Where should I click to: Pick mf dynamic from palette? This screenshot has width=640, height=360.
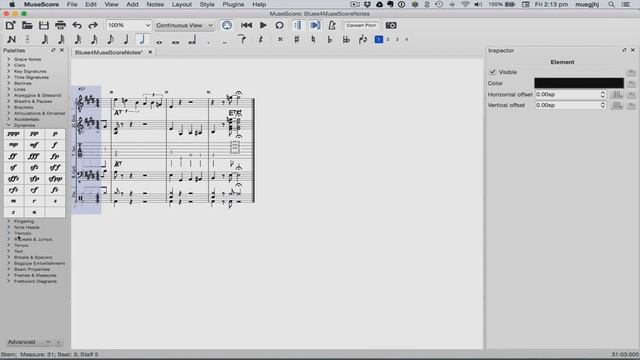pyautogui.click(x=34, y=145)
